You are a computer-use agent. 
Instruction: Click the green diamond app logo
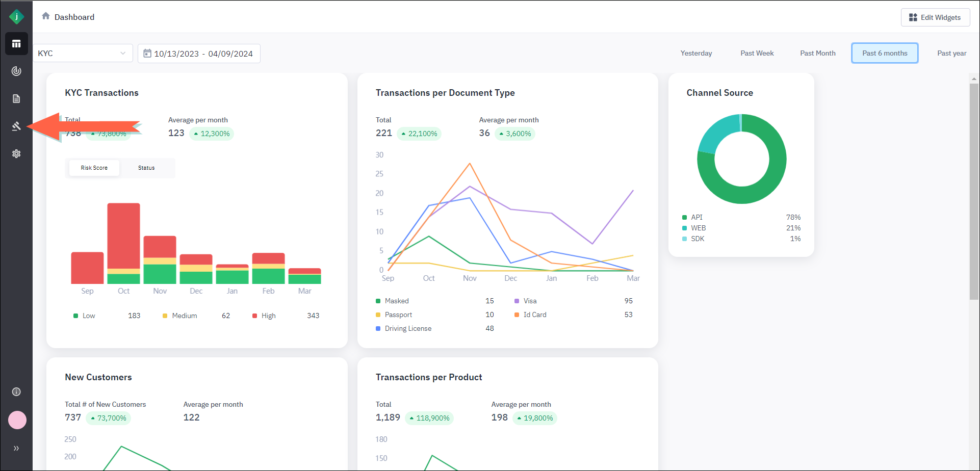(x=16, y=17)
